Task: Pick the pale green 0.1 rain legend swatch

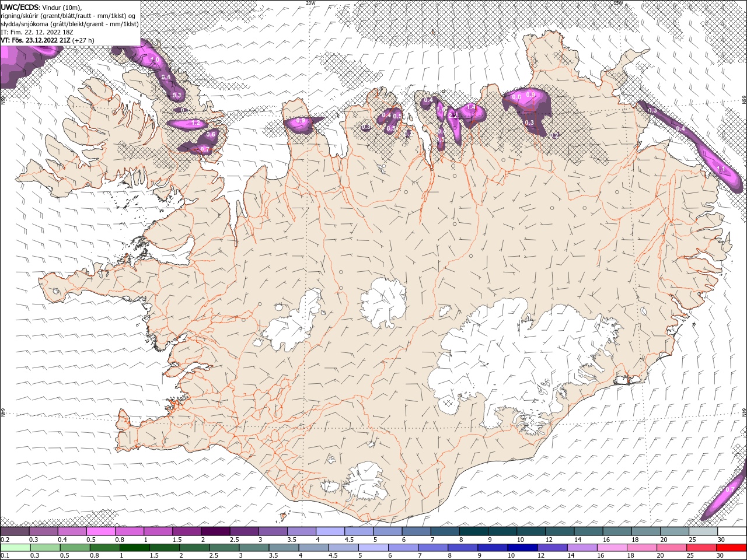Action: [15, 548]
